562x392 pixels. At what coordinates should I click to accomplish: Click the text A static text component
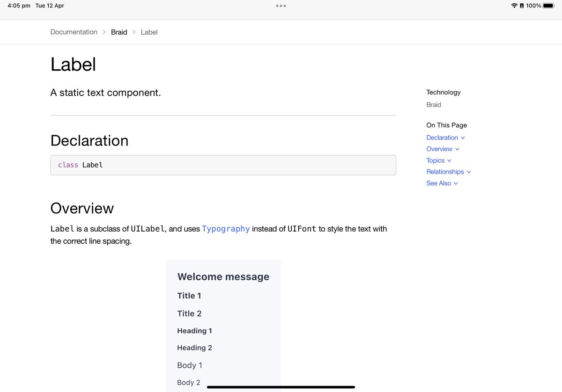105,93
